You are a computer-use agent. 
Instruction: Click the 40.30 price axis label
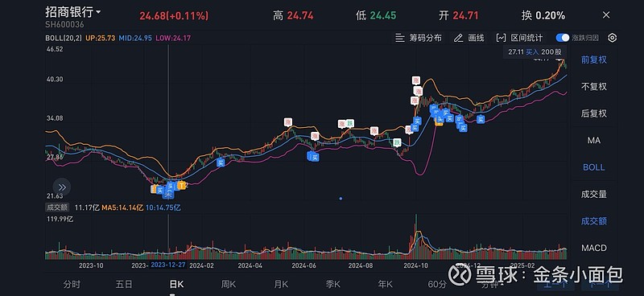tap(54, 79)
